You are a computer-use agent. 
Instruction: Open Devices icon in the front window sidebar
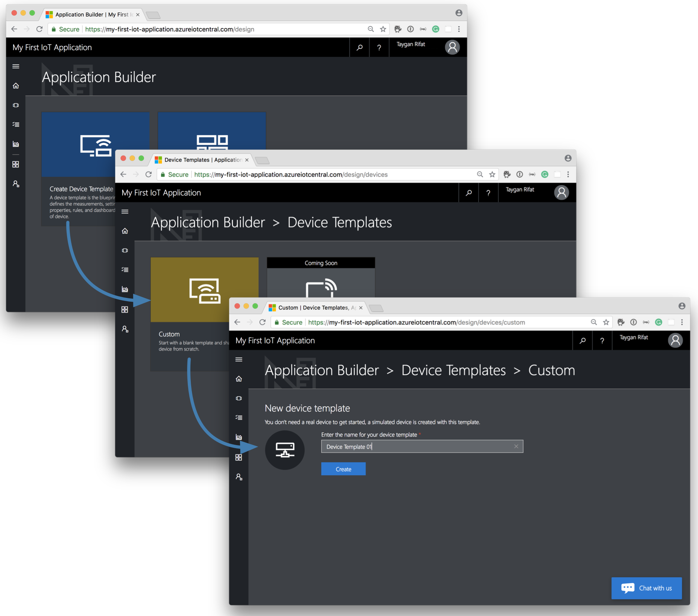[x=239, y=398]
